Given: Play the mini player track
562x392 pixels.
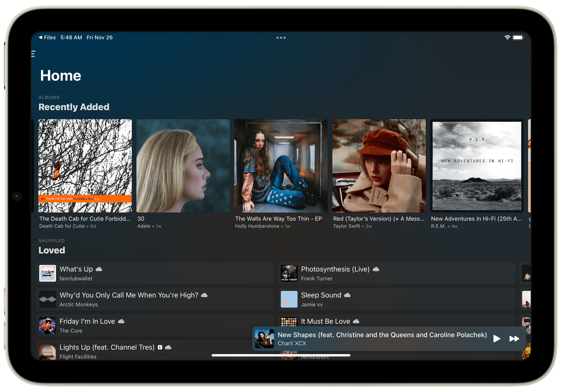Looking at the screenshot, I should 496,339.
